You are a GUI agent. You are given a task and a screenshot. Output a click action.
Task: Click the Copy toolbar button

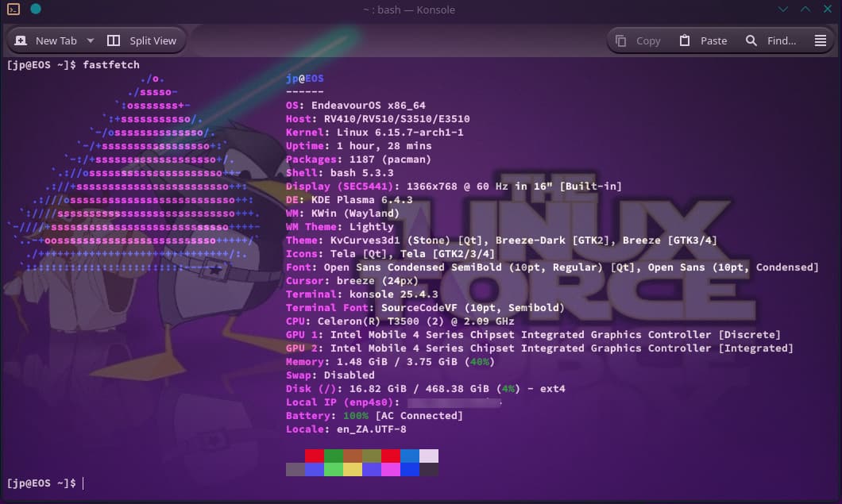tap(638, 40)
